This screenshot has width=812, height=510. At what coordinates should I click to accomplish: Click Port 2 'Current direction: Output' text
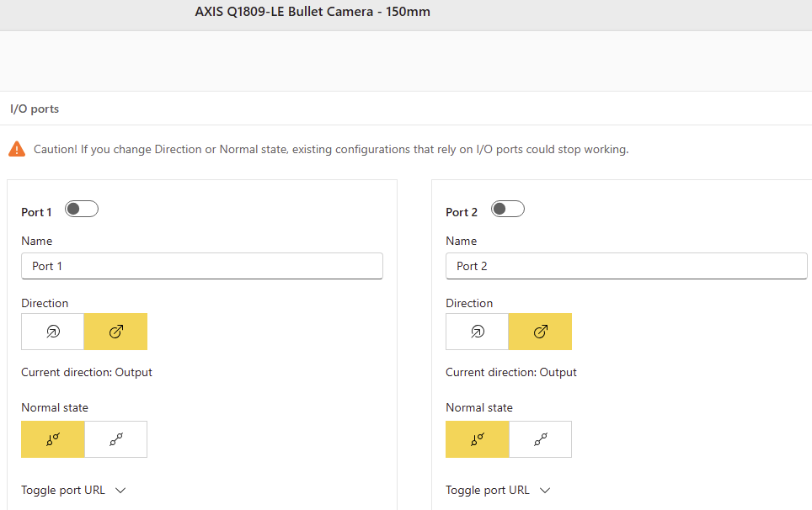click(511, 373)
